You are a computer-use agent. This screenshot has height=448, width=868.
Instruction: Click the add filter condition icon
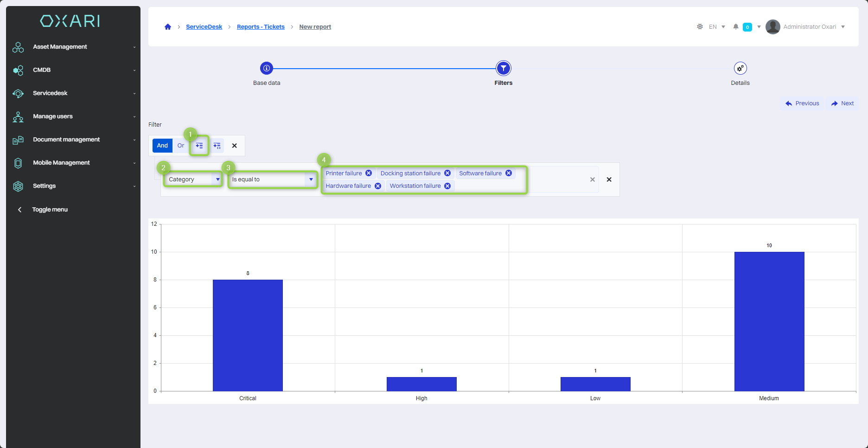[x=199, y=146]
